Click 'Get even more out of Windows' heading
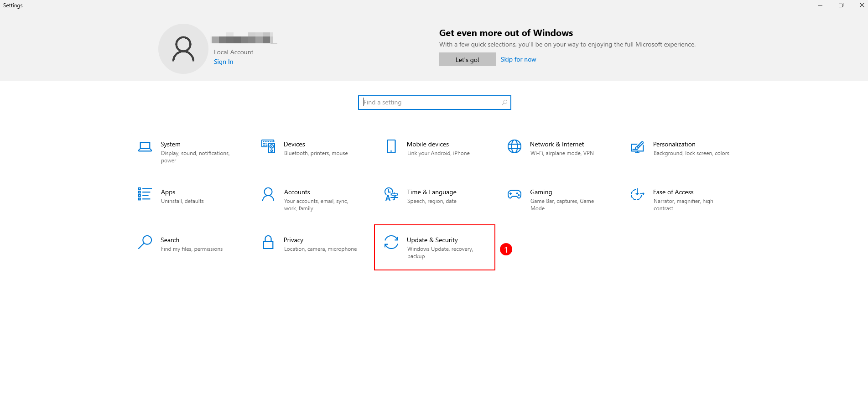Image resolution: width=868 pixels, height=420 pixels. (x=506, y=33)
